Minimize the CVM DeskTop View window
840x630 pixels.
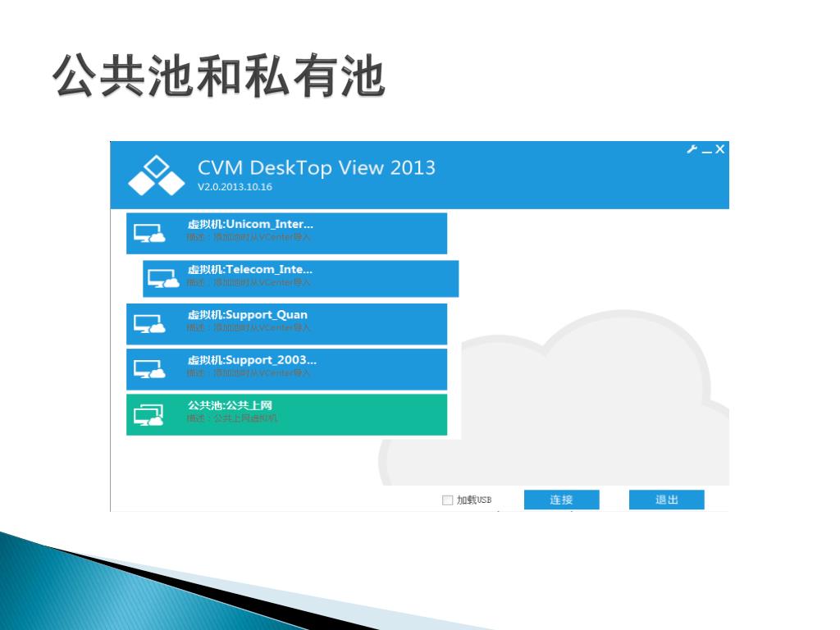[x=706, y=152]
